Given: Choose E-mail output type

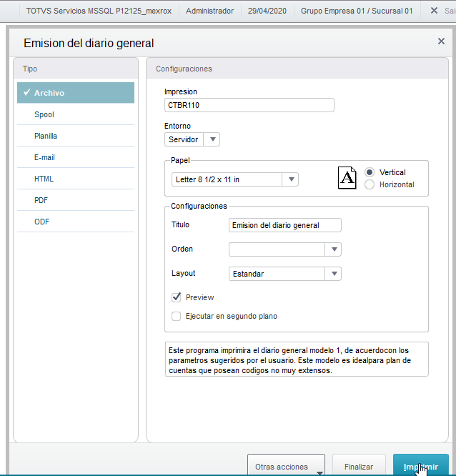Looking at the screenshot, I should [76, 157].
